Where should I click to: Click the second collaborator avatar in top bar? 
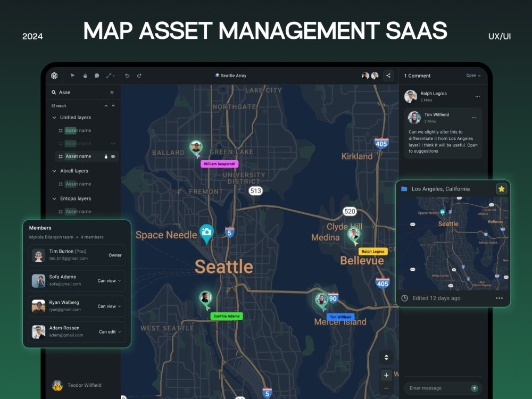[x=375, y=76]
